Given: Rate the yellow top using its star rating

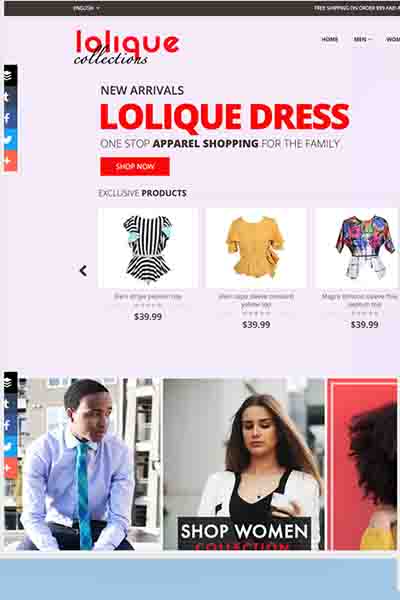Looking at the screenshot, I should (x=256, y=313).
